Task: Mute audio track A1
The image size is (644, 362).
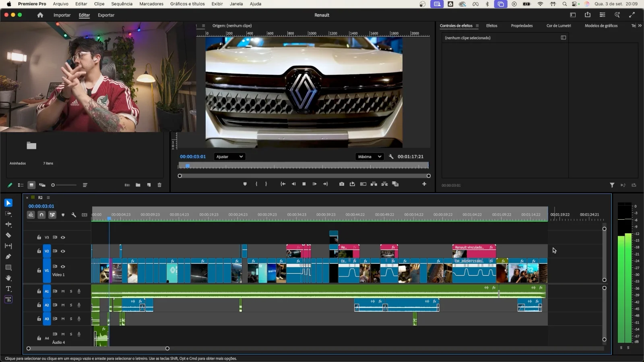Action: pyautogui.click(x=63, y=291)
